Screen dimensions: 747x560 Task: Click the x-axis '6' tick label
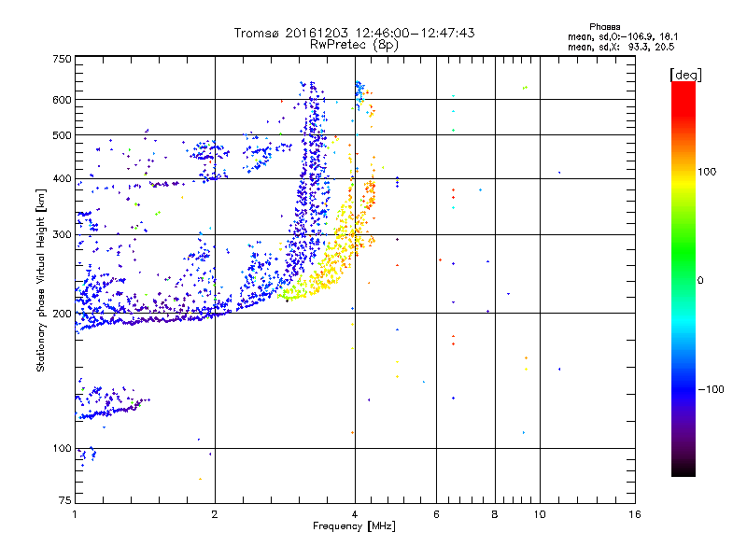click(x=436, y=514)
